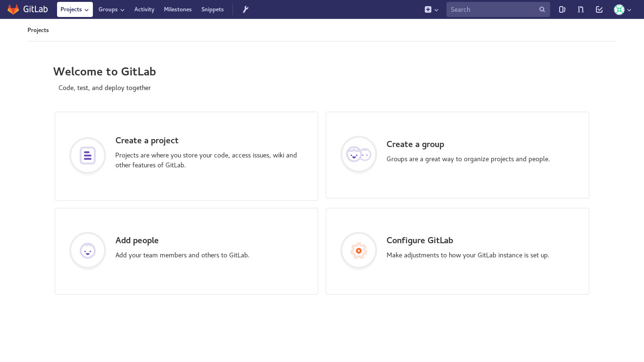
Task: Click 'Add your team members and others' description
Action: (182, 255)
